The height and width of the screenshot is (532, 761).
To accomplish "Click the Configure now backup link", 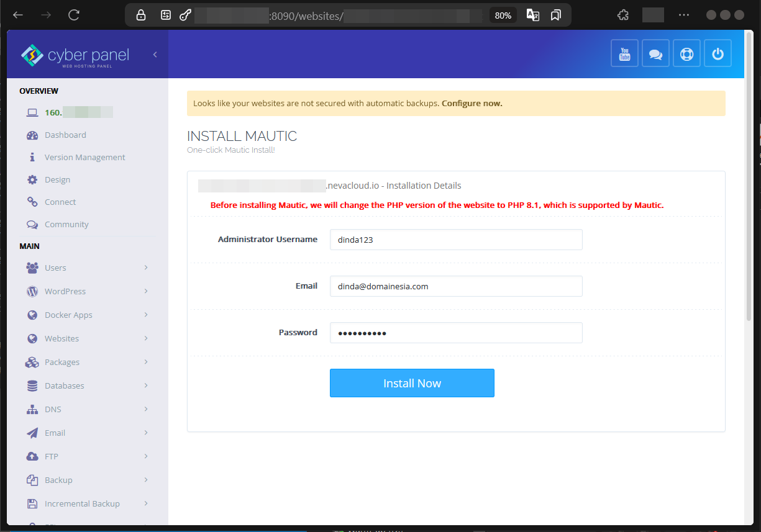I will click(x=472, y=104).
